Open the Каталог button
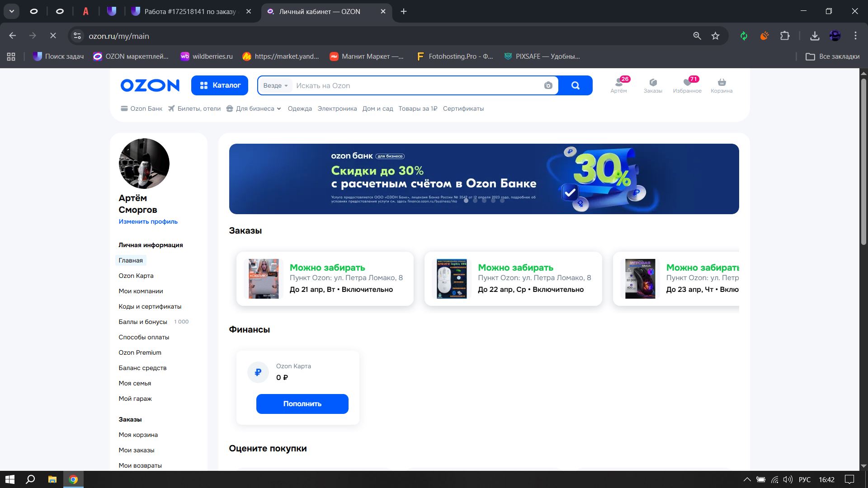The height and width of the screenshot is (488, 868). [219, 85]
